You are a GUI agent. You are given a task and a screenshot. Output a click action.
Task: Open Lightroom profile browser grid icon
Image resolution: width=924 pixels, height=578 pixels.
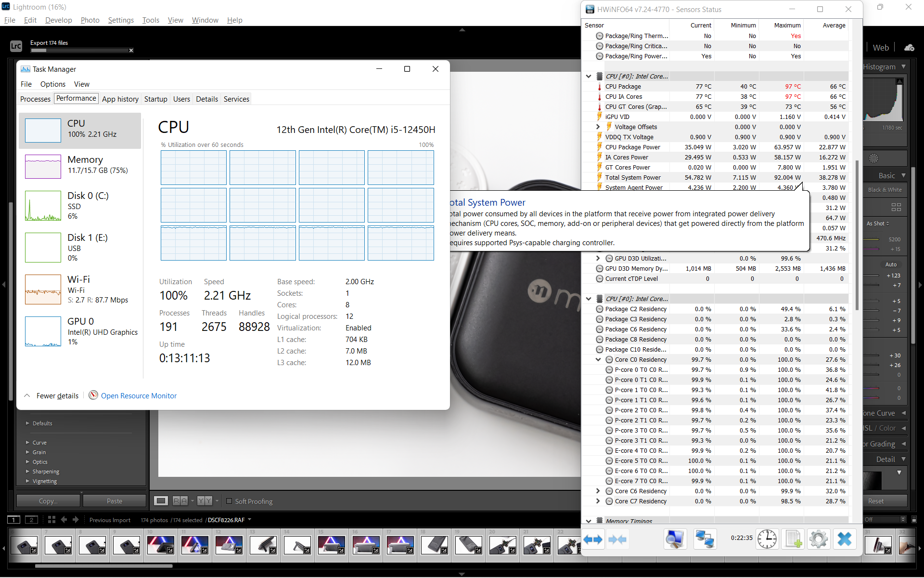click(896, 207)
